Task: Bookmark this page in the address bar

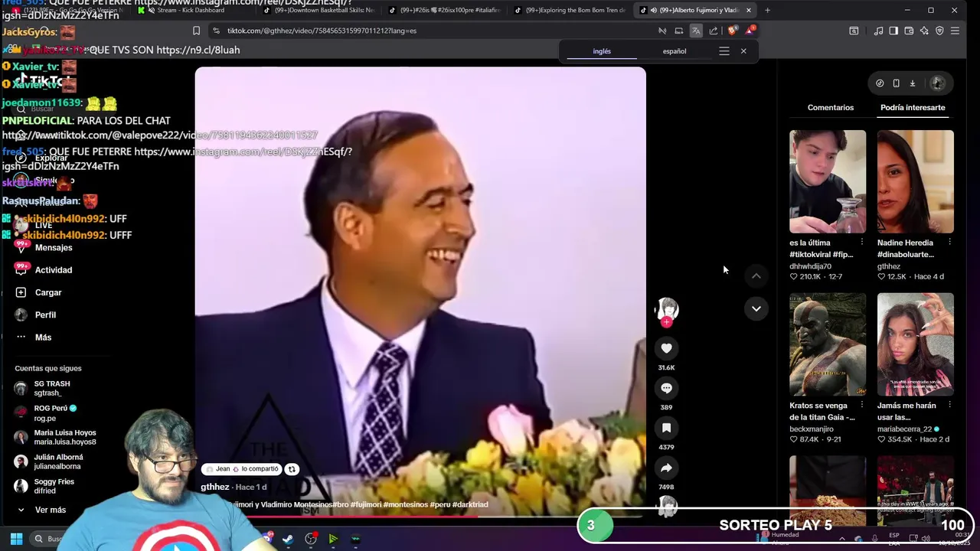Action: point(197,31)
